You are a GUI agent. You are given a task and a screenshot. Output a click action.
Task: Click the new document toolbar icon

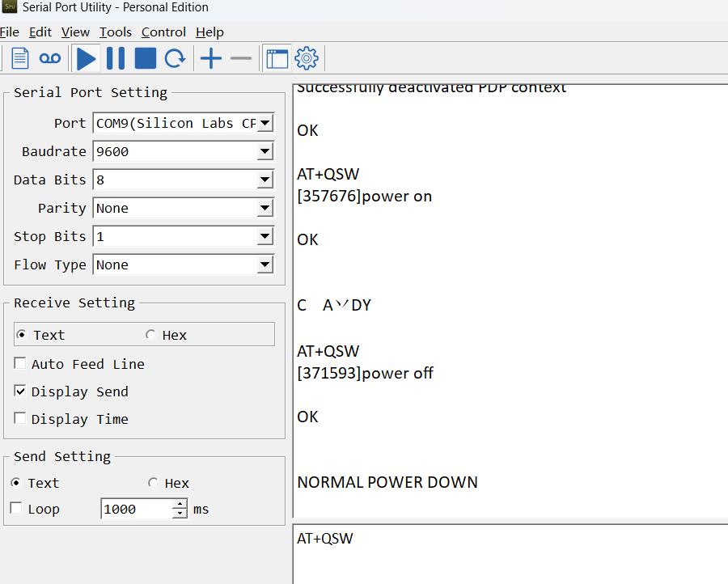pos(20,58)
